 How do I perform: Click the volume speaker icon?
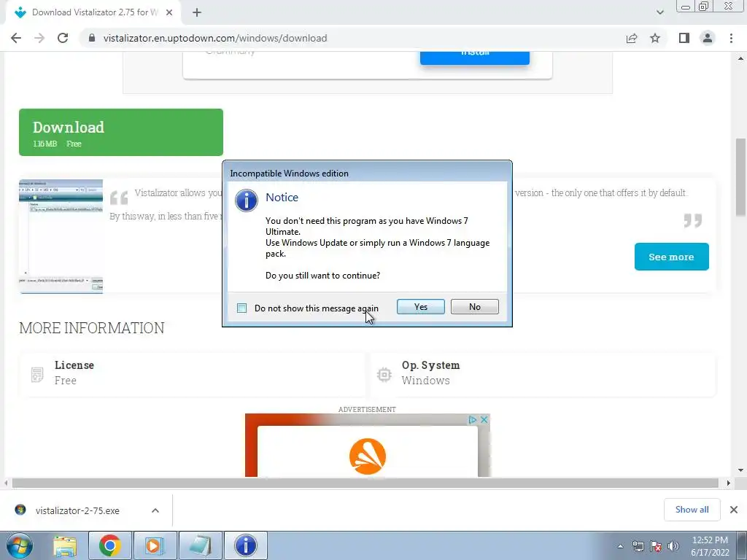click(673, 546)
